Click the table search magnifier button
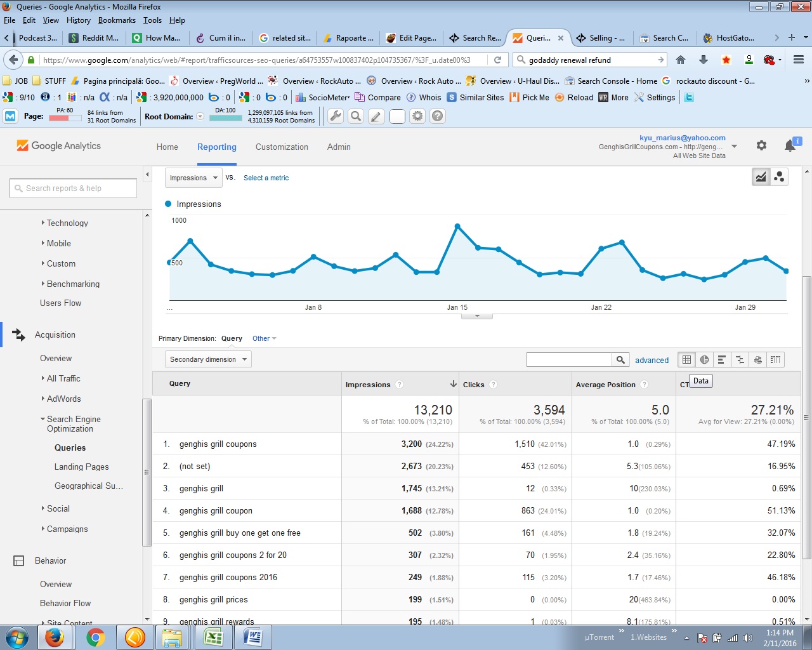This screenshot has width=812, height=650. (x=620, y=360)
